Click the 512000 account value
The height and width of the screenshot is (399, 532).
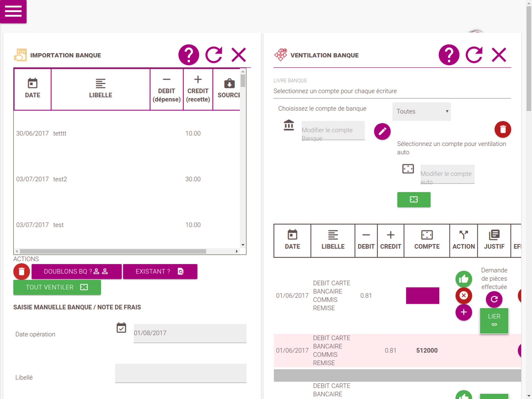(427, 350)
